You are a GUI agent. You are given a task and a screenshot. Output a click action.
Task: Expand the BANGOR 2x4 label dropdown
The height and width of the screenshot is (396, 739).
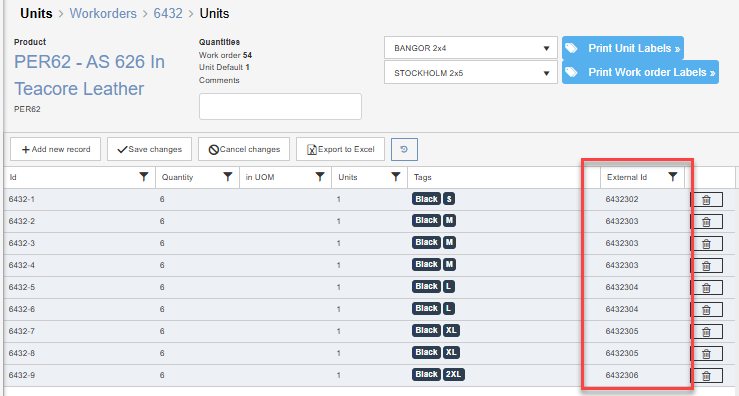[x=471, y=48]
